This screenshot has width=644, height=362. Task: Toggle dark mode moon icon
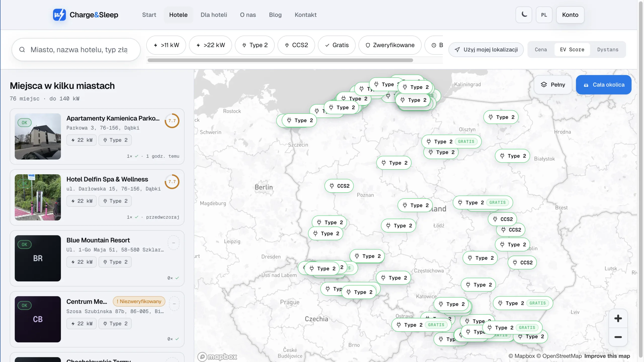pos(524,15)
